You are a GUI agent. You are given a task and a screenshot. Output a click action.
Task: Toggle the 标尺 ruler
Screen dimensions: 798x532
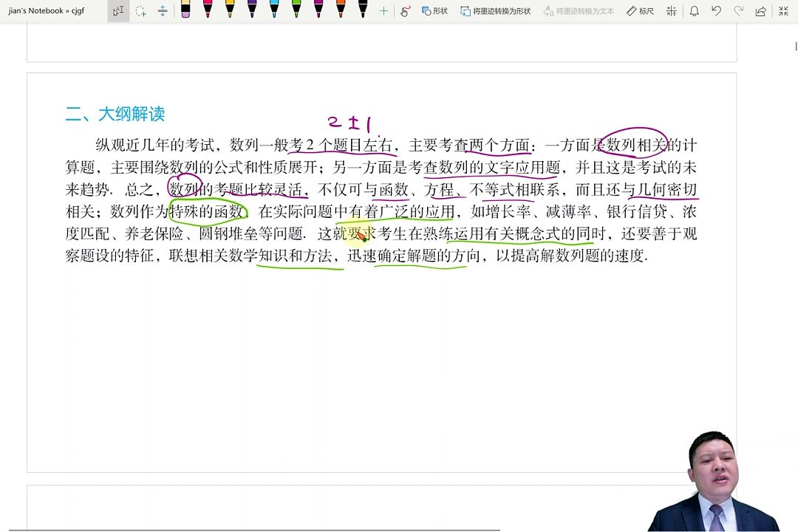pos(640,10)
